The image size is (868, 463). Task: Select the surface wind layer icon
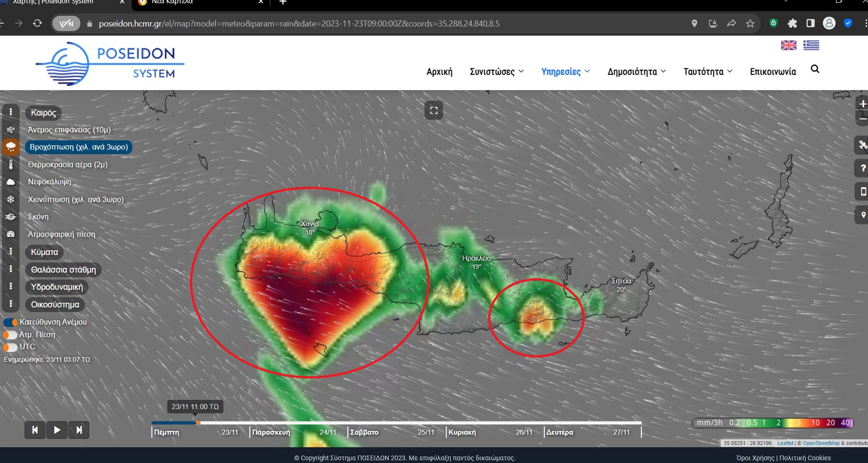coord(11,130)
